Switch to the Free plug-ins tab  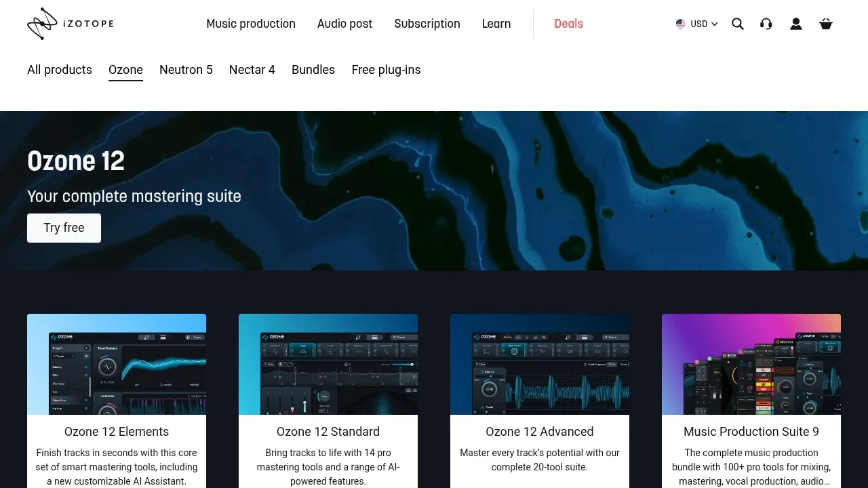(x=386, y=70)
